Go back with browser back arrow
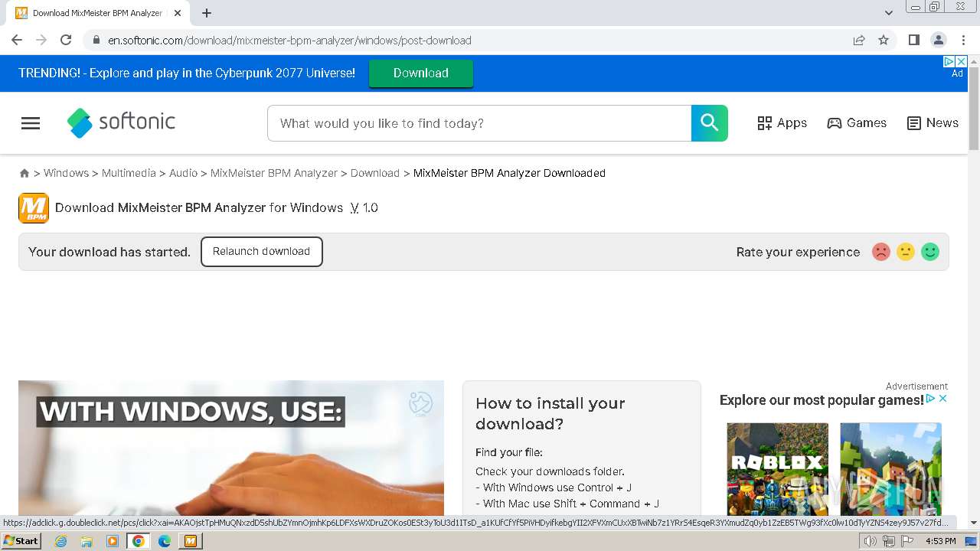The height and width of the screenshot is (551, 980). (17, 40)
